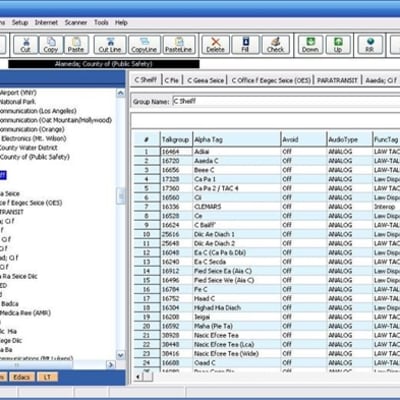Select the C Office (OES) group tab
Image resolution: width=400 pixels, height=400 pixels.
[x=271, y=80]
